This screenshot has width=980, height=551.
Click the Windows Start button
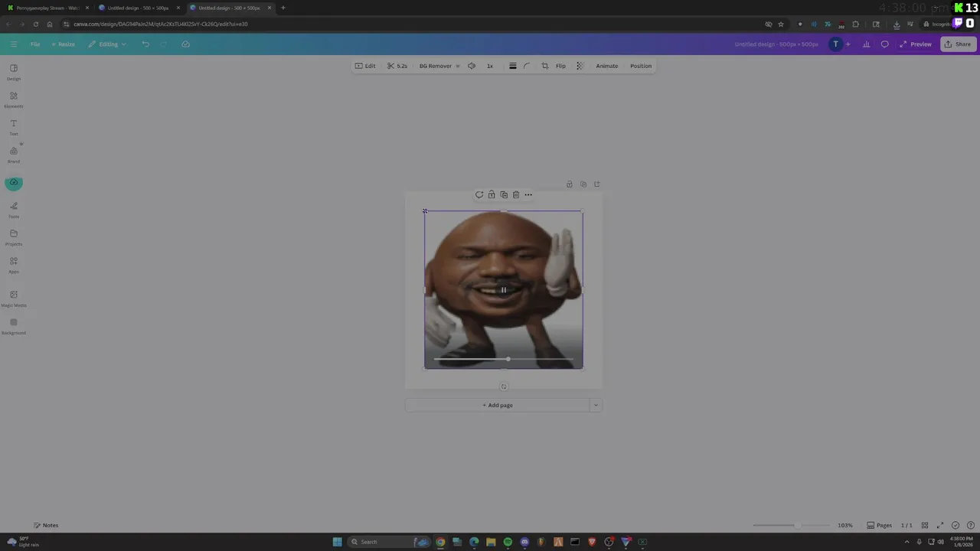337,542
